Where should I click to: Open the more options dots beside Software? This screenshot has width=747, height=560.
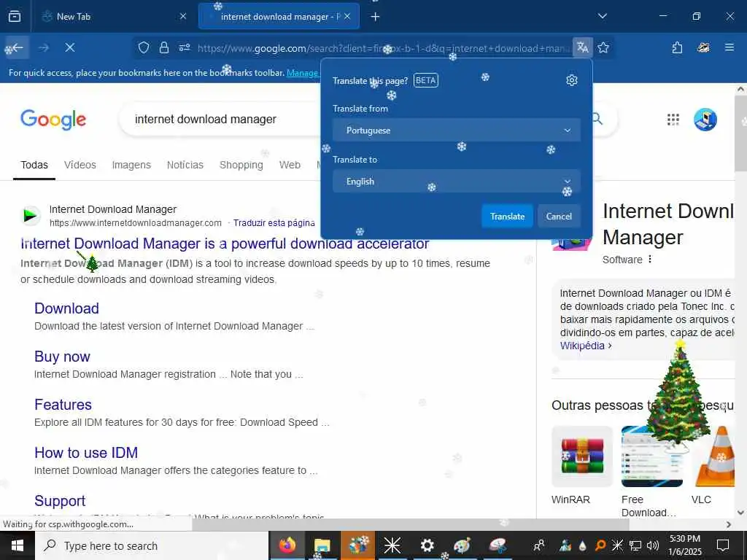tap(650, 260)
